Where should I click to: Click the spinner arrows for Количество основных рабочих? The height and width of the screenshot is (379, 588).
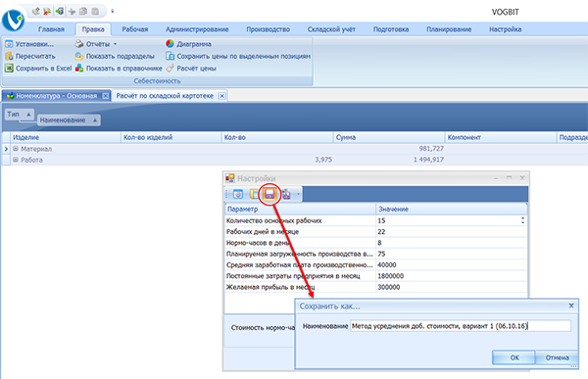click(x=522, y=220)
